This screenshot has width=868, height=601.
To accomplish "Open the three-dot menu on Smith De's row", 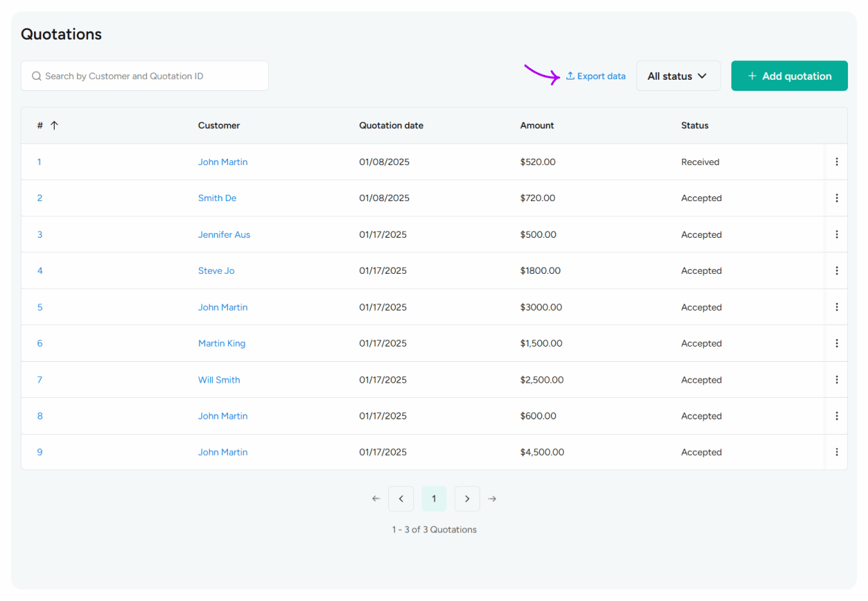I will [837, 198].
